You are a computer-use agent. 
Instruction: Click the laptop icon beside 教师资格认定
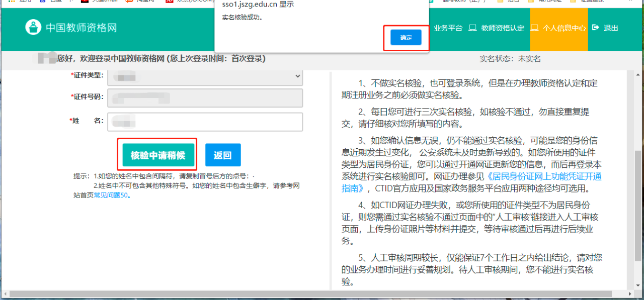(x=472, y=28)
